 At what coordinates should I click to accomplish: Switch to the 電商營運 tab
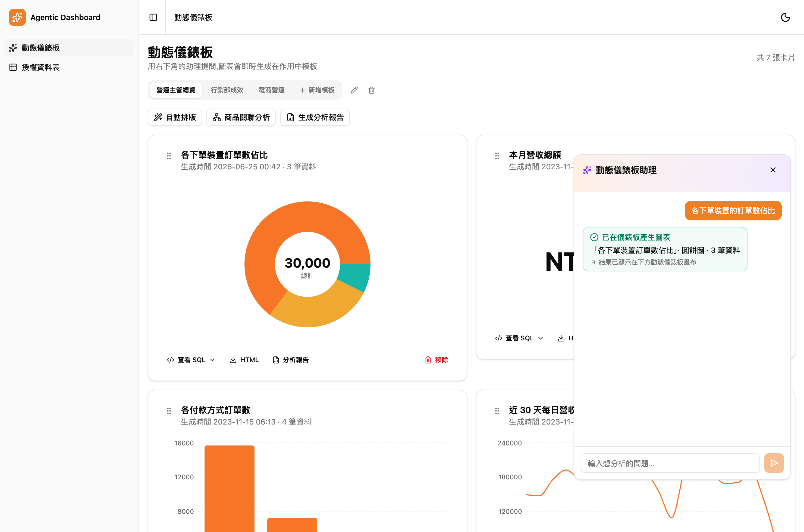click(x=271, y=90)
